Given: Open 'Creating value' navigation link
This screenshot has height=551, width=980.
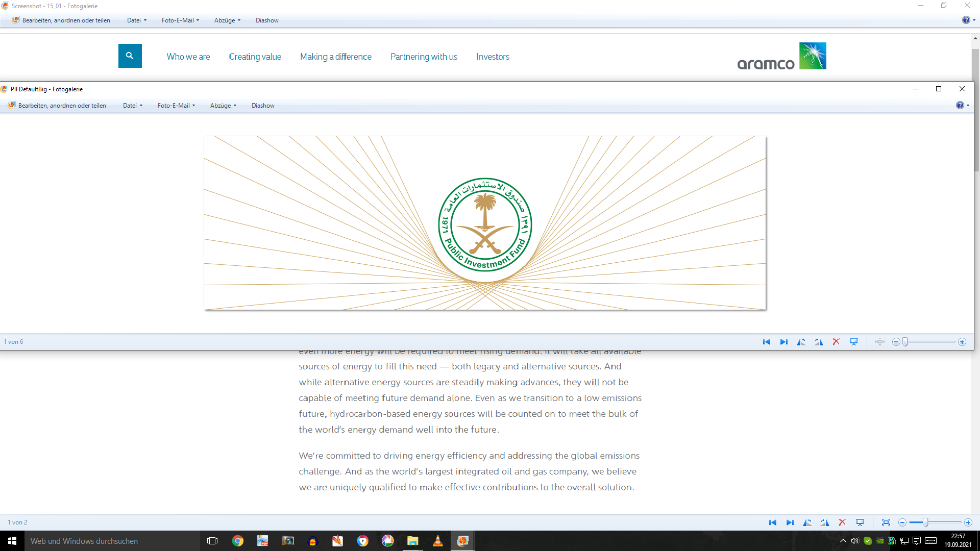Looking at the screenshot, I should pyautogui.click(x=255, y=57).
